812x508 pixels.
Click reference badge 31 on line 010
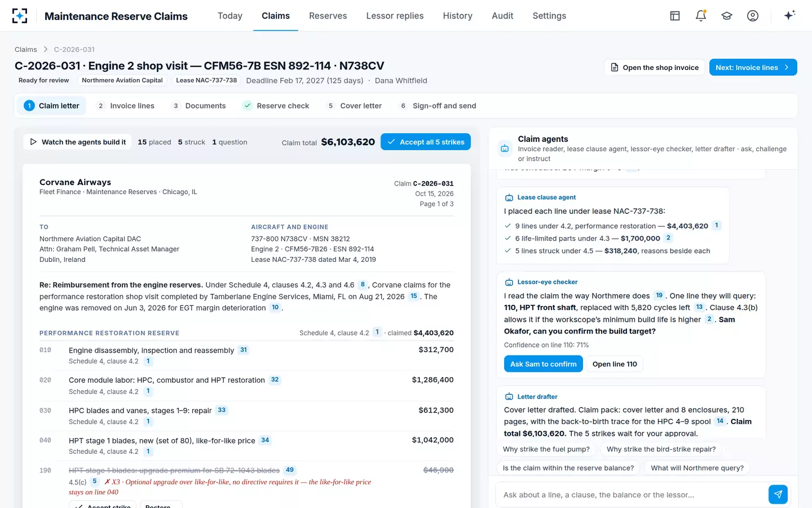pyautogui.click(x=244, y=350)
